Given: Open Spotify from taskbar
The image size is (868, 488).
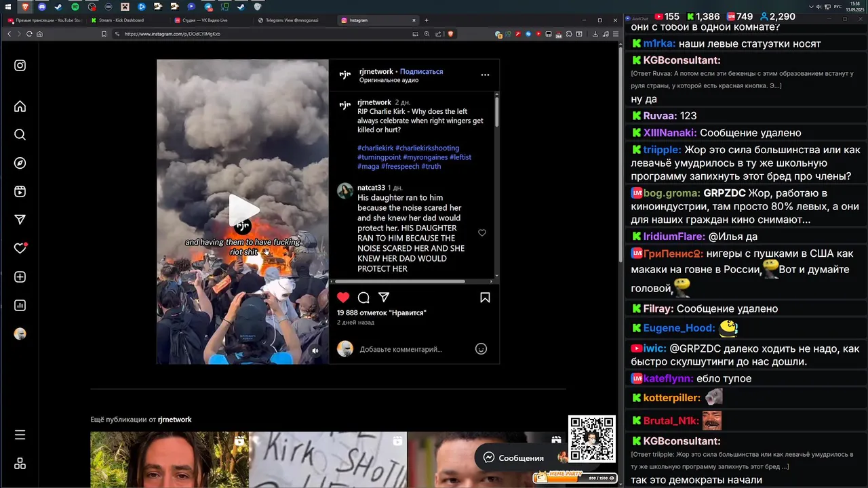Looking at the screenshot, I should (x=75, y=7).
